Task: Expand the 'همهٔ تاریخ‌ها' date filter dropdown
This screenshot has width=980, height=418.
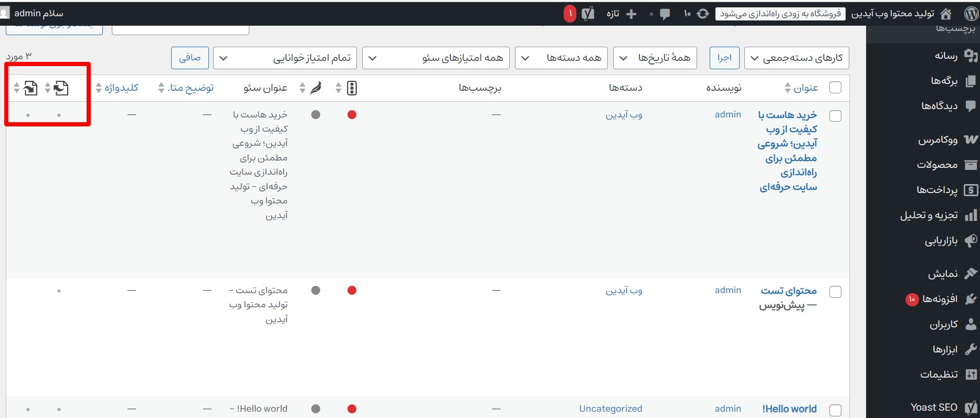Action: point(655,58)
